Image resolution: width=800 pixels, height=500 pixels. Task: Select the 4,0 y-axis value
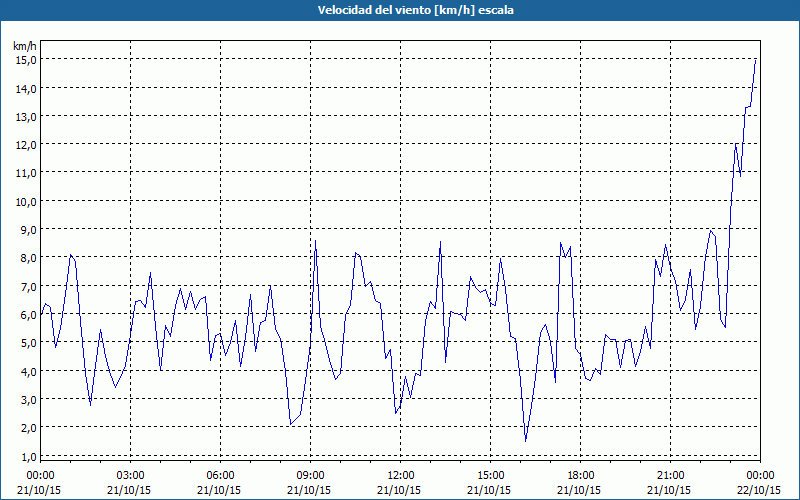[28, 371]
